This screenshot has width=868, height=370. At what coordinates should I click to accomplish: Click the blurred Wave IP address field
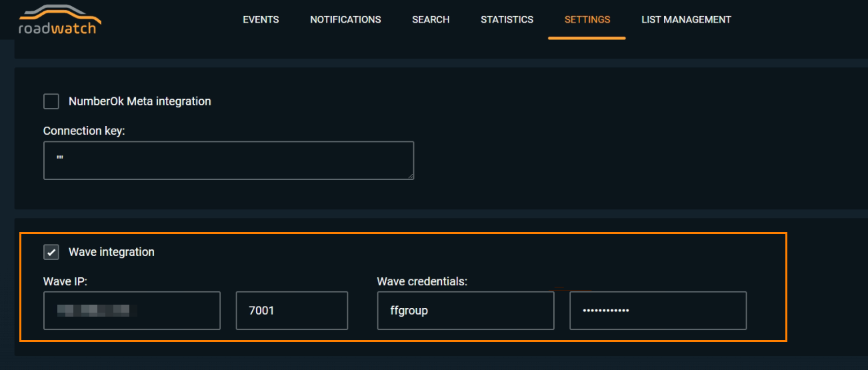tap(131, 310)
